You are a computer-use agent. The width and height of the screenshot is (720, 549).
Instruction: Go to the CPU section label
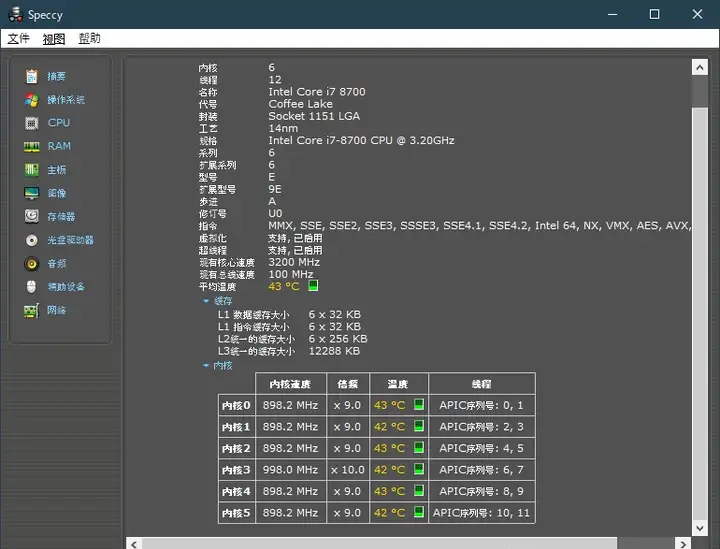click(59, 123)
